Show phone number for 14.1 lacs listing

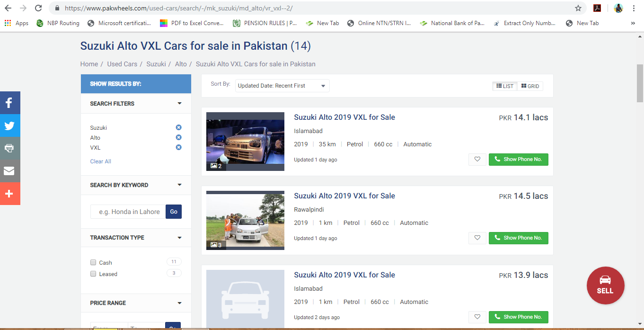click(x=519, y=160)
